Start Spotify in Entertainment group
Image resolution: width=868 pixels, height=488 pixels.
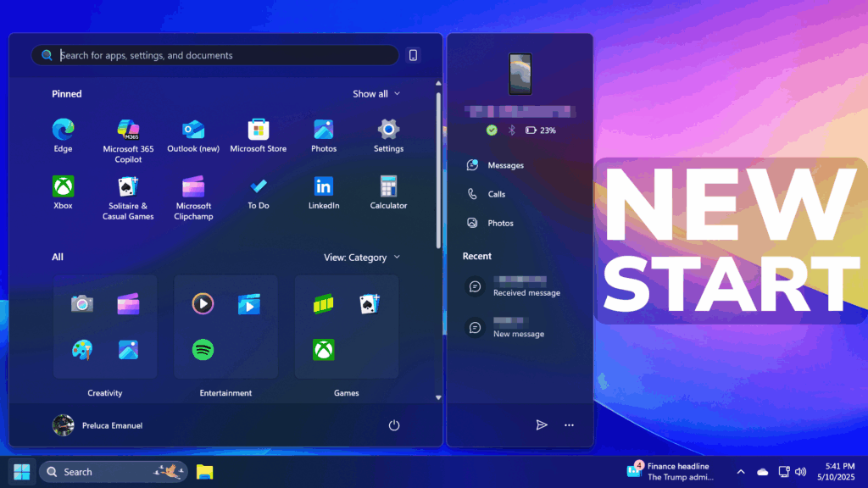tap(203, 350)
